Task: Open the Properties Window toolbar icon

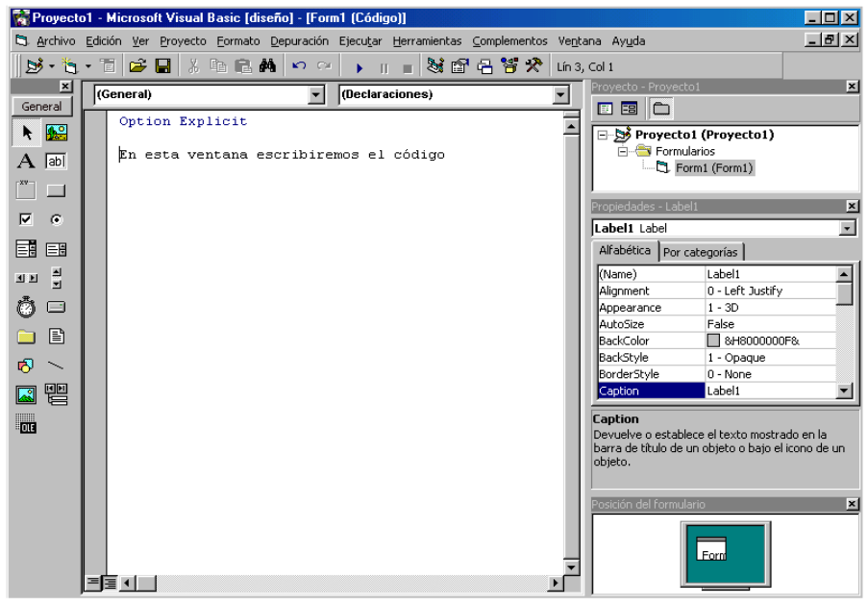Action: [459, 66]
